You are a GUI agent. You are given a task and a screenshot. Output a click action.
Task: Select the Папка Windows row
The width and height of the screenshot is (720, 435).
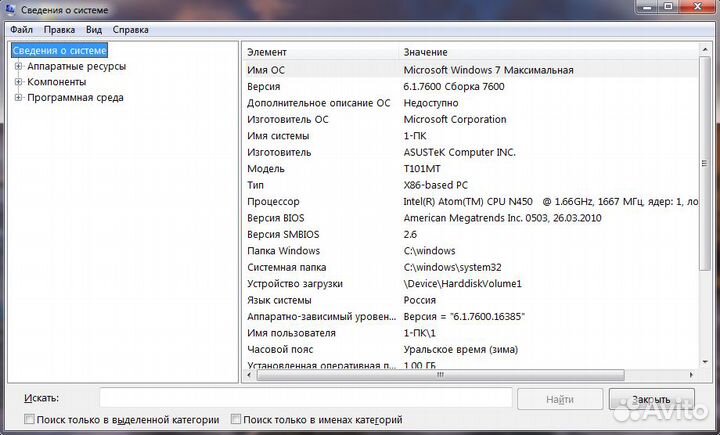471,251
